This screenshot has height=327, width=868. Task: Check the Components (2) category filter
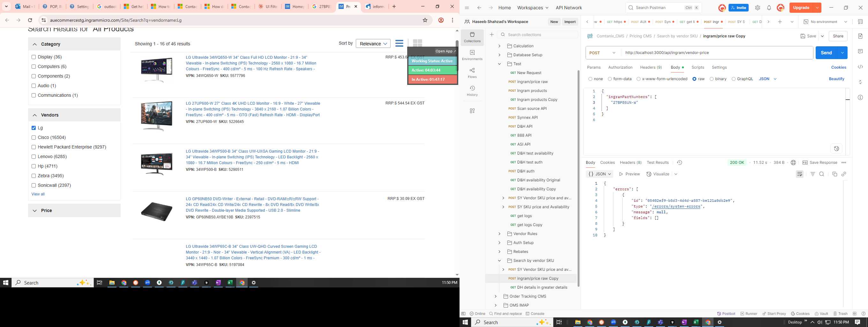point(34,76)
